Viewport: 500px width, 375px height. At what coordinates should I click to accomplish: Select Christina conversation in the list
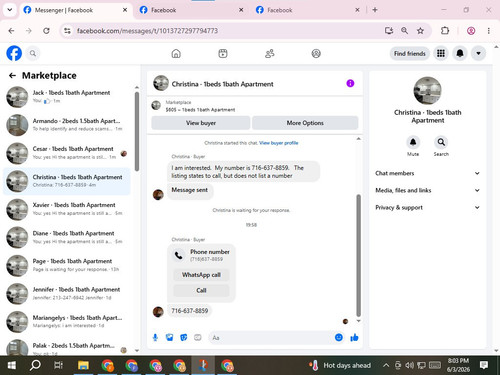click(x=67, y=181)
